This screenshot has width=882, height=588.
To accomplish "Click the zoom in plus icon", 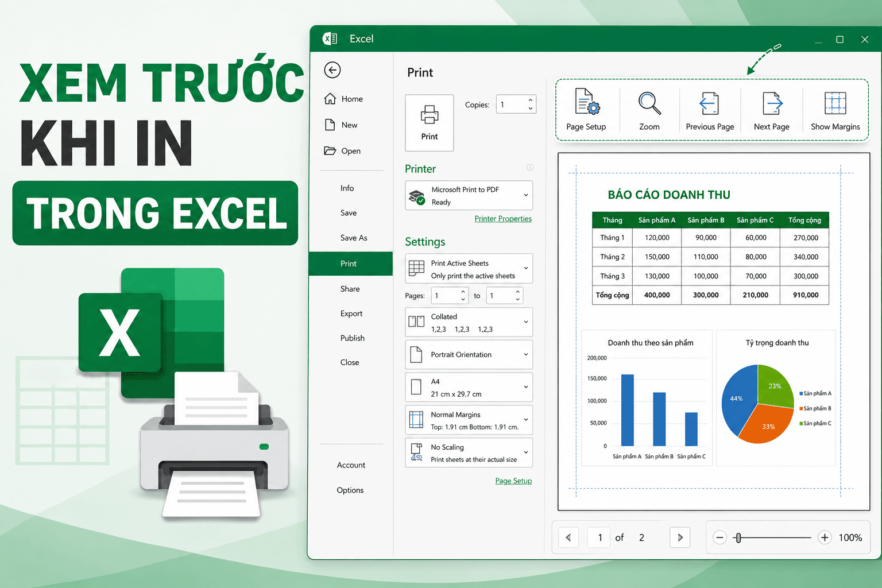I will pos(825,537).
